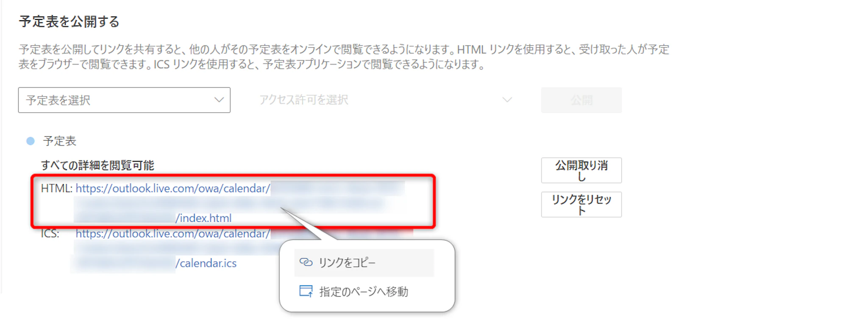Click the HTML outlook.live.com calendar link
Screen dimensions: 868x320
173,188
